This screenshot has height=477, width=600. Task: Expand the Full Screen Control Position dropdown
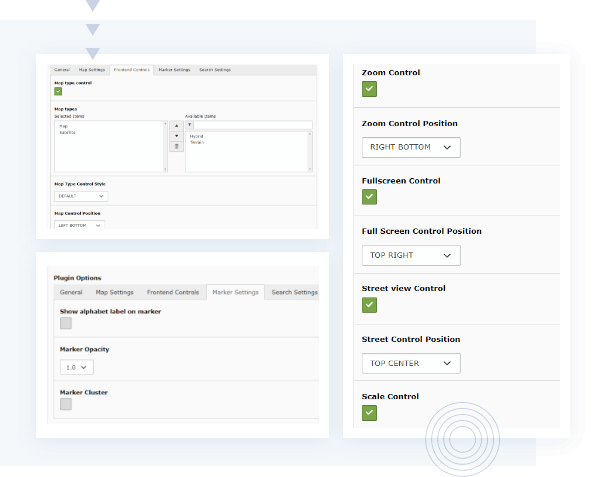(x=410, y=255)
